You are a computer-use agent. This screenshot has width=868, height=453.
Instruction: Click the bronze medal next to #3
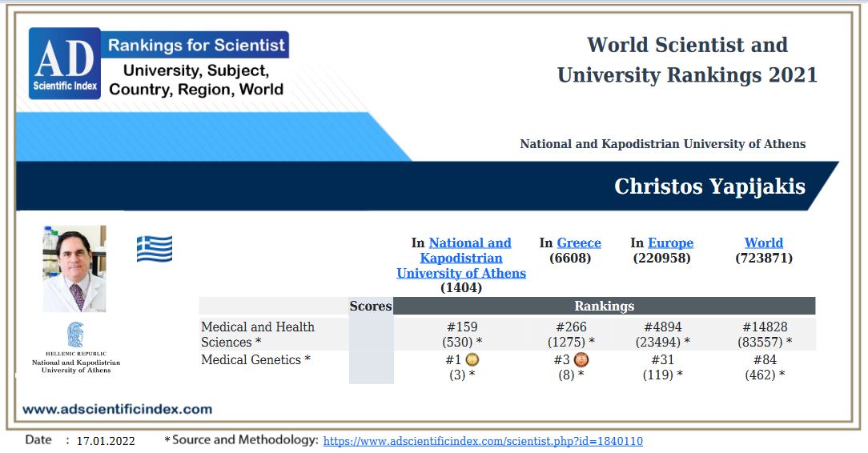pos(581,360)
